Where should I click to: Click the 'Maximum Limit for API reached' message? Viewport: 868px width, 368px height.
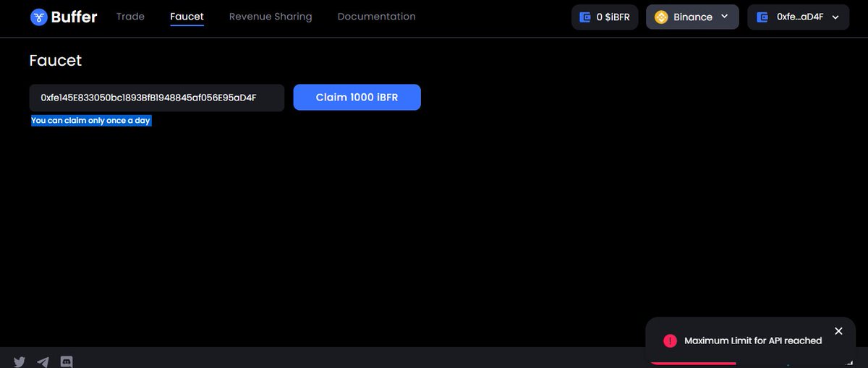tap(753, 341)
